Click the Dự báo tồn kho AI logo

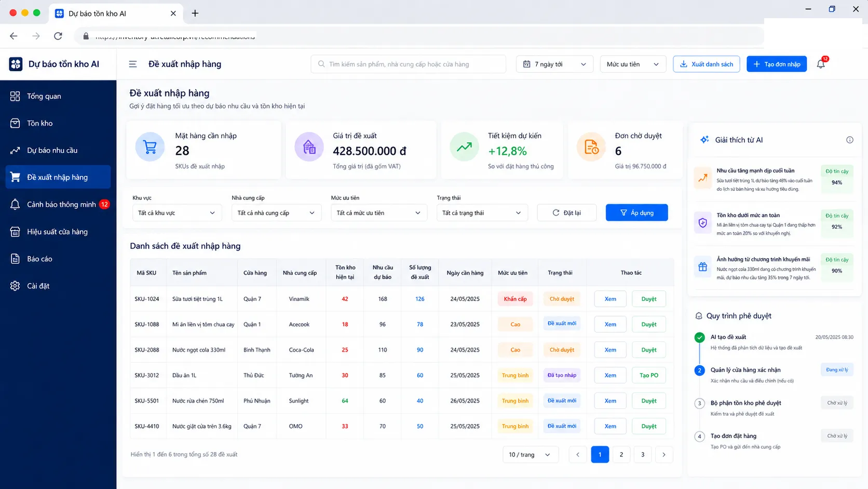(x=16, y=64)
